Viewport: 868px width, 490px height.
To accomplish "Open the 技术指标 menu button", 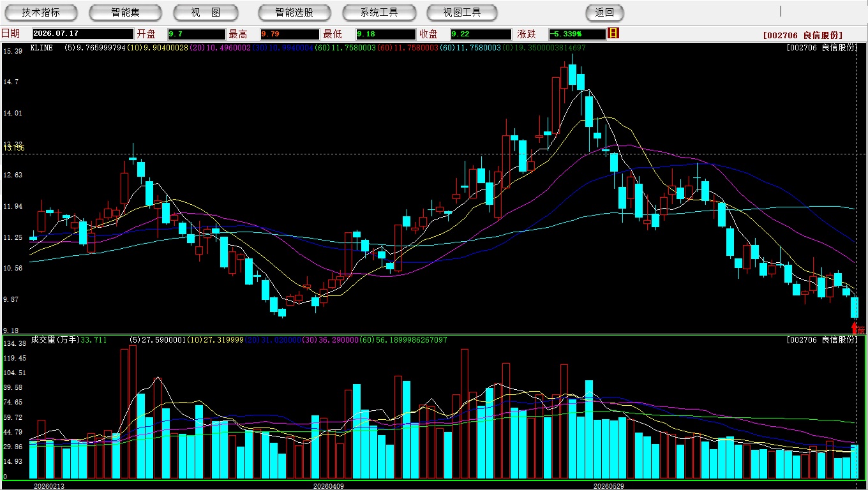I will [41, 12].
